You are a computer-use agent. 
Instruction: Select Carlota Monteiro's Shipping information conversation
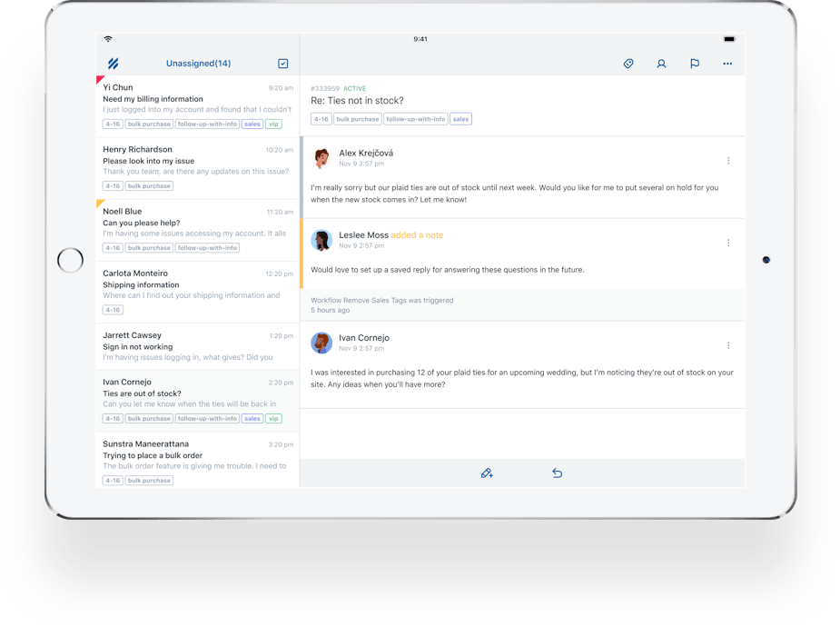pos(197,291)
